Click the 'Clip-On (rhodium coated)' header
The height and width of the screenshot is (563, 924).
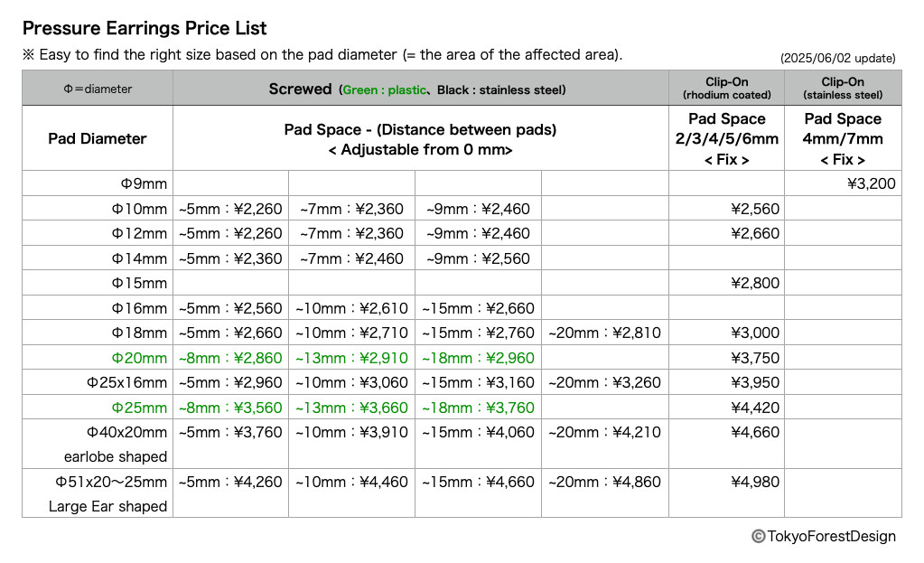coord(726,88)
